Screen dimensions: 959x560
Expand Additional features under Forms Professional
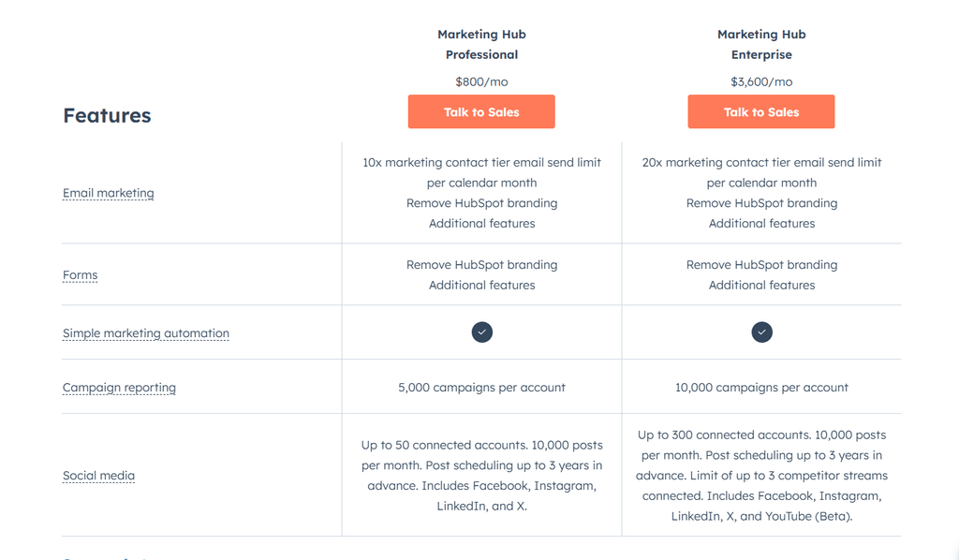(x=481, y=285)
